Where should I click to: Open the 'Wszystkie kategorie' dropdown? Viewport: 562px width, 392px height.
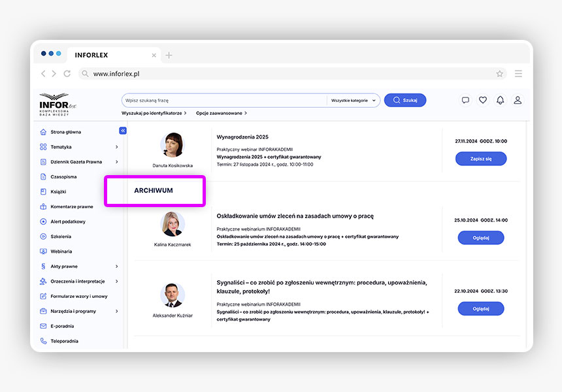coord(354,101)
